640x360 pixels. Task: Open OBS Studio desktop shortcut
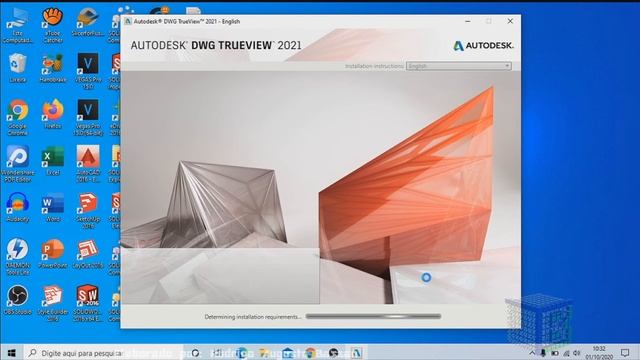point(18,300)
